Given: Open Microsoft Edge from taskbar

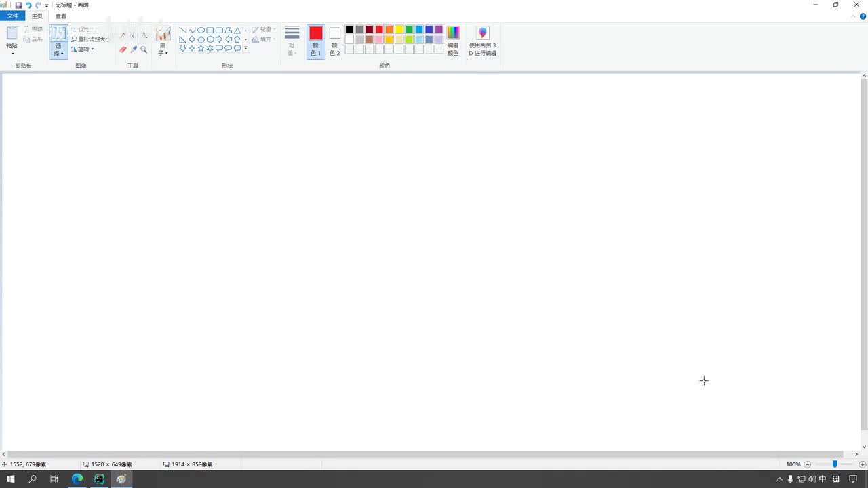Looking at the screenshot, I should tap(77, 479).
